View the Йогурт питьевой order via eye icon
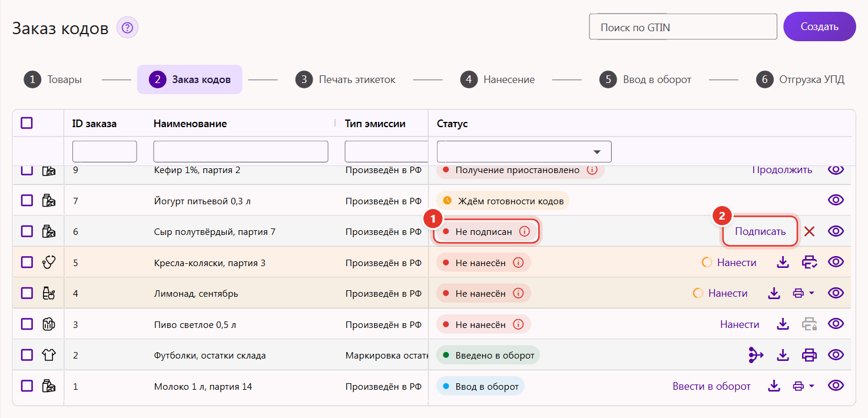Viewport: 868px width, 418px height. [x=836, y=200]
